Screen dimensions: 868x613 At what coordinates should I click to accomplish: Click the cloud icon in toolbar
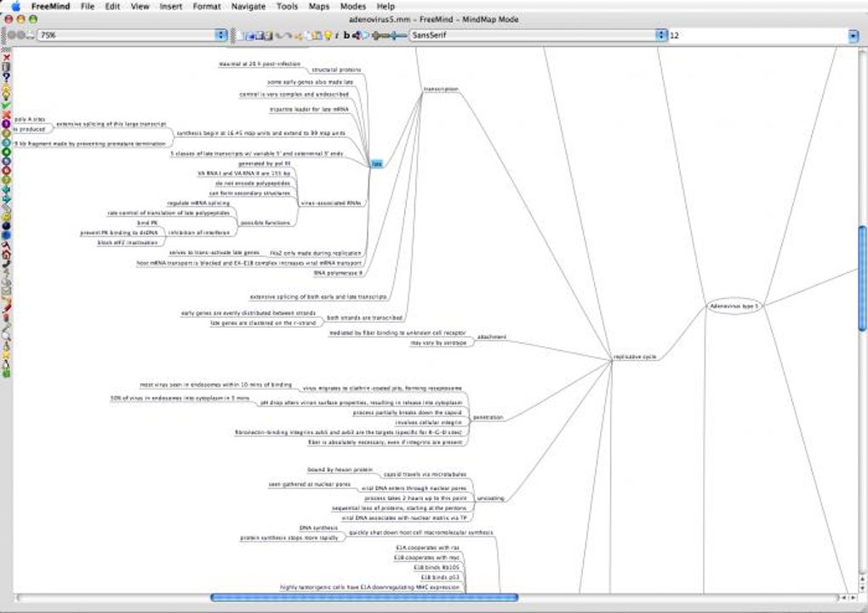pos(365,36)
